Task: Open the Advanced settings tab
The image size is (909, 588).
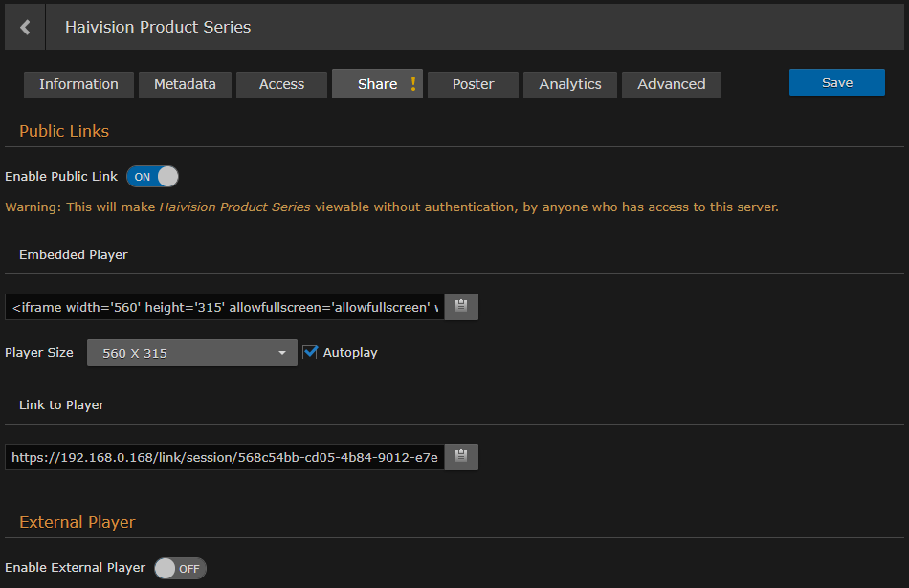Action: click(x=671, y=84)
